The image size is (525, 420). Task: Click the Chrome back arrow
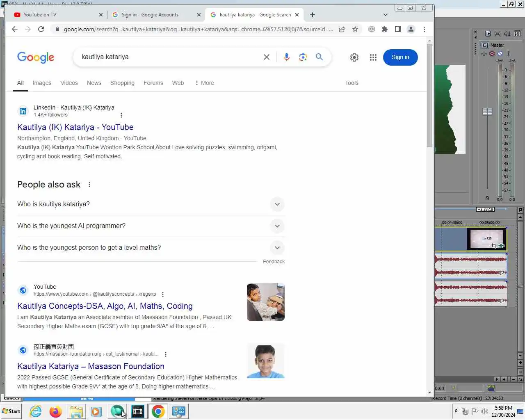[x=15, y=29]
